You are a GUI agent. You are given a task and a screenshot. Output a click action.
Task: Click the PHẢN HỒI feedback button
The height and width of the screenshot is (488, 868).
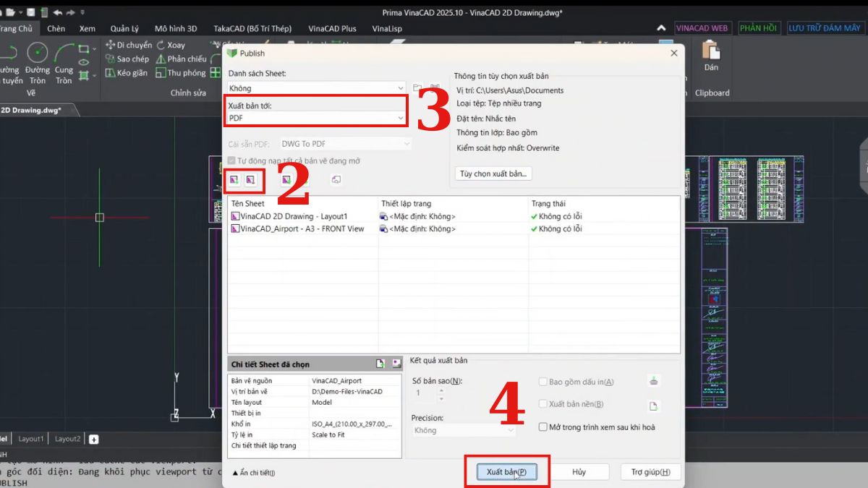tap(758, 28)
